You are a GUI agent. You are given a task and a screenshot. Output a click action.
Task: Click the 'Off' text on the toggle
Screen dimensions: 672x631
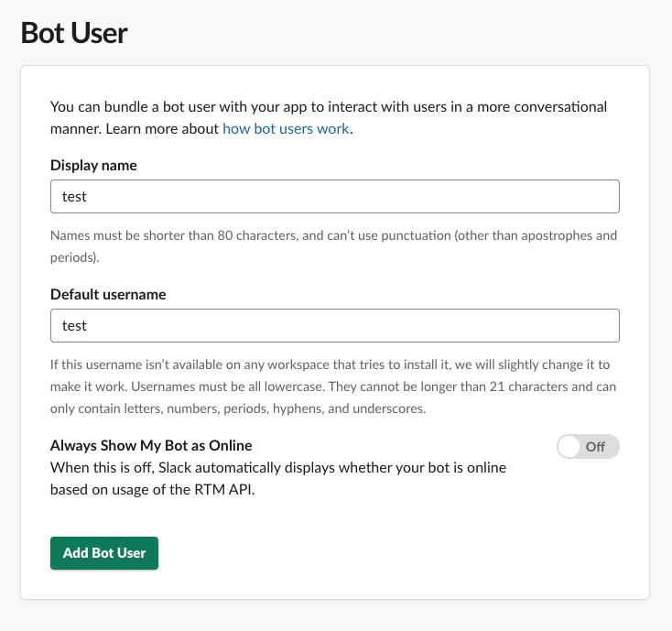pyautogui.click(x=596, y=447)
